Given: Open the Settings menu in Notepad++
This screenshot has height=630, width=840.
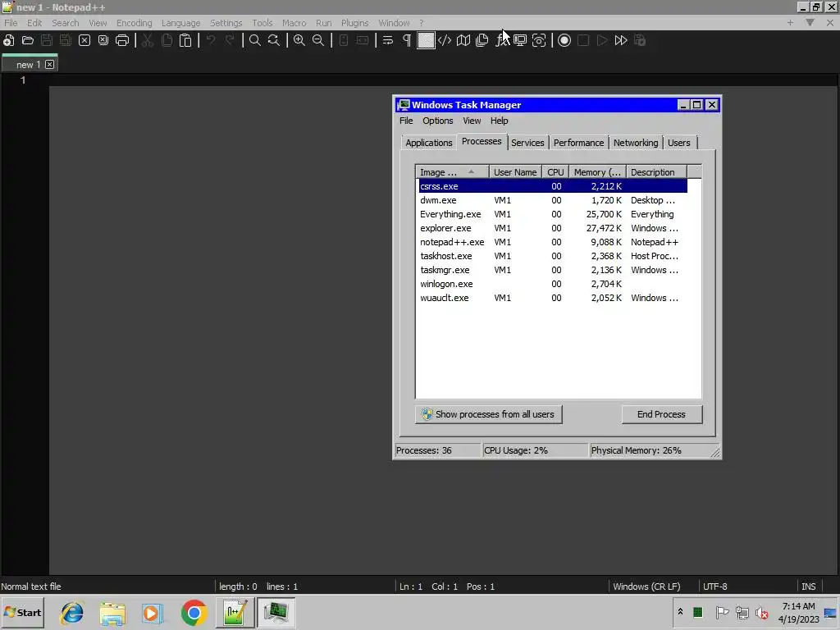Looking at the screenshot, I should pyautogui.click(x=226, y=23).
